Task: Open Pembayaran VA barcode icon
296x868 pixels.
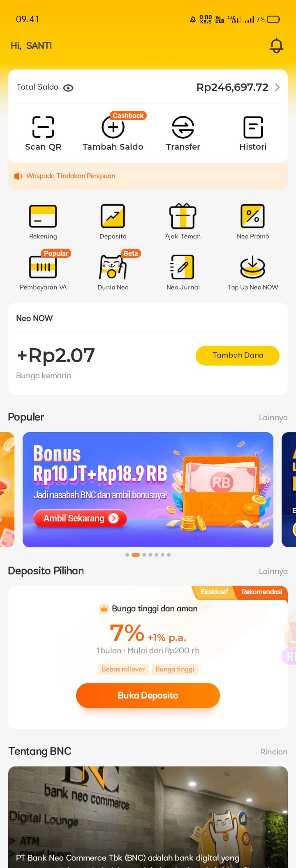Action: (x=43, y=267)
